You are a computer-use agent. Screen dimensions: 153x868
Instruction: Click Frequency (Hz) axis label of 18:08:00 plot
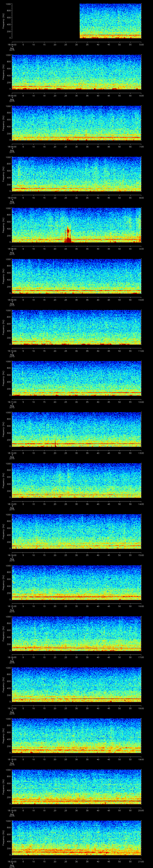(x=3, y=225)
